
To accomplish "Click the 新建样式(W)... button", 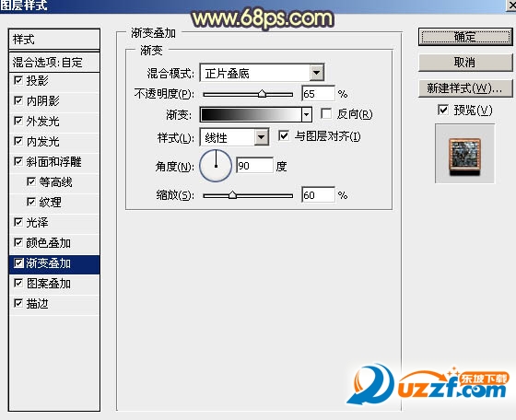I will [465, 88].
